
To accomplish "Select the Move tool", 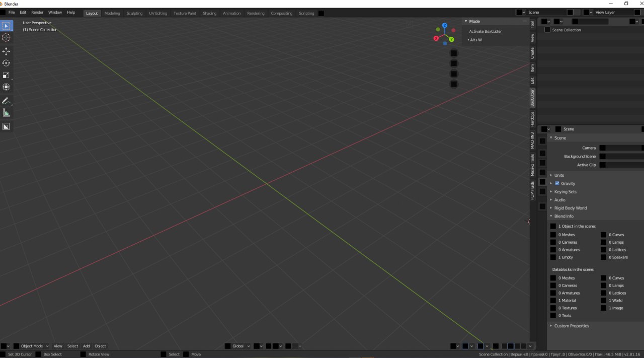I will click(7, 51).
